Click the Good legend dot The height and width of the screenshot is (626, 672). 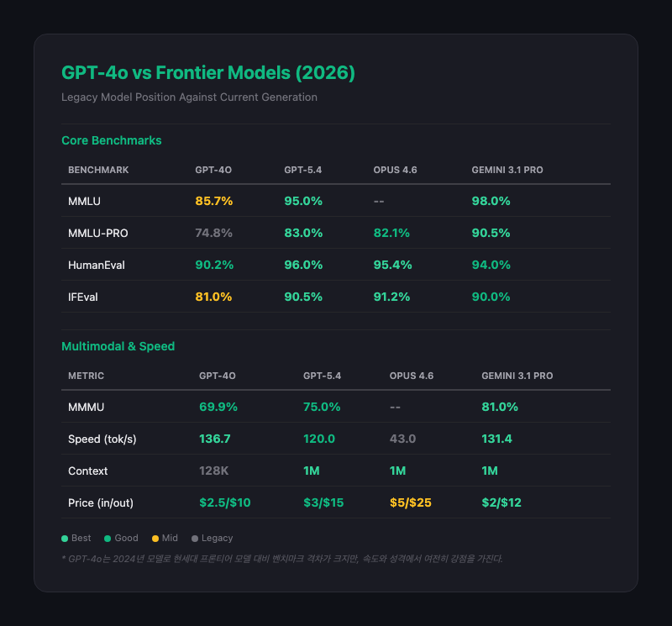point(108,538)
